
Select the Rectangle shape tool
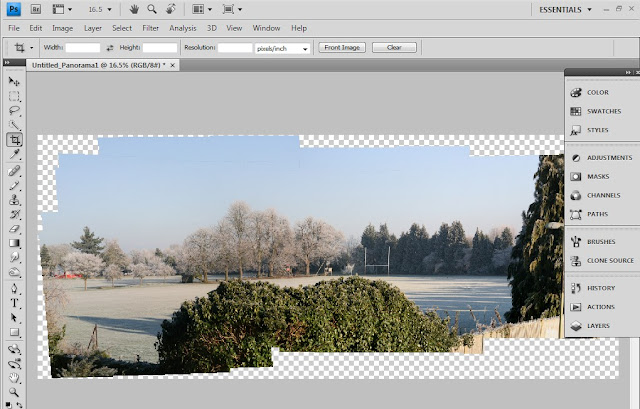[x=14, y=332]
